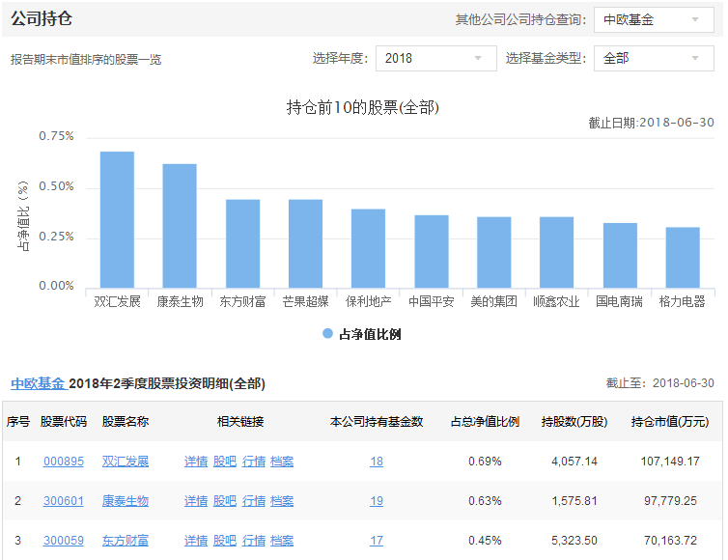Viewport: 728px width, 560px height.
Task: Open the 中欧基金 company dropdown
Action: [x=654, y=20]
